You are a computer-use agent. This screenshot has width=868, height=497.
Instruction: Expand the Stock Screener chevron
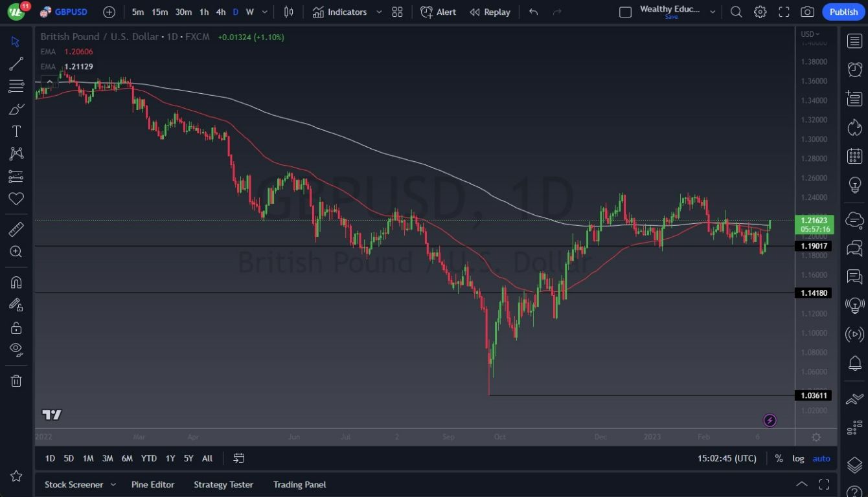114,484
